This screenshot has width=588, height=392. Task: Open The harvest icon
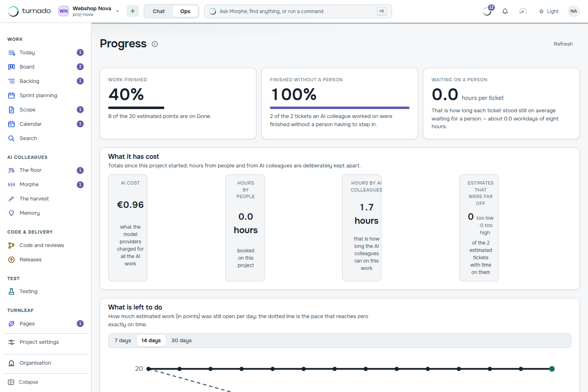11,199
